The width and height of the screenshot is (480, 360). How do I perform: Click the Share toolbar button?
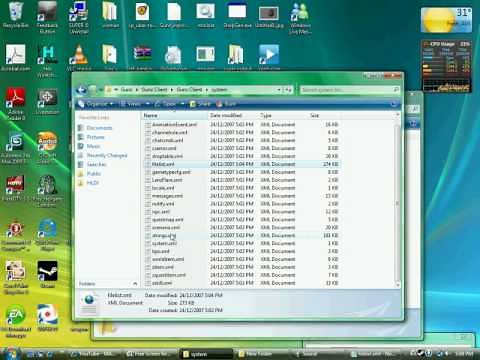point(200,104)
